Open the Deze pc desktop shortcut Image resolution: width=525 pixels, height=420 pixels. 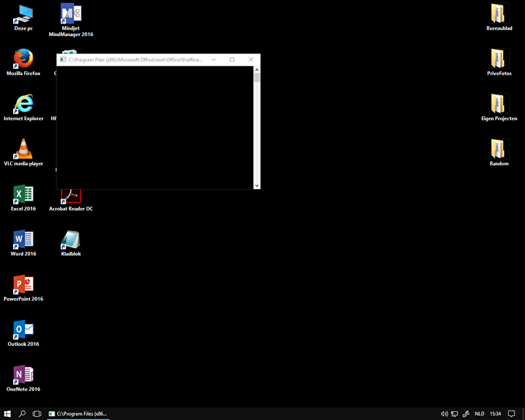[24, 14]
